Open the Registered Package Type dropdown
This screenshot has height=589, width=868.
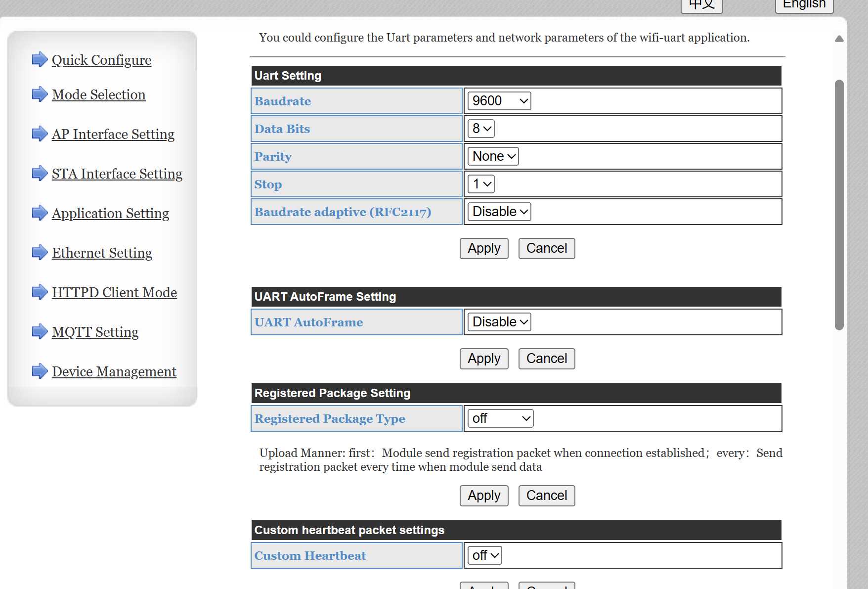(500, 418)
